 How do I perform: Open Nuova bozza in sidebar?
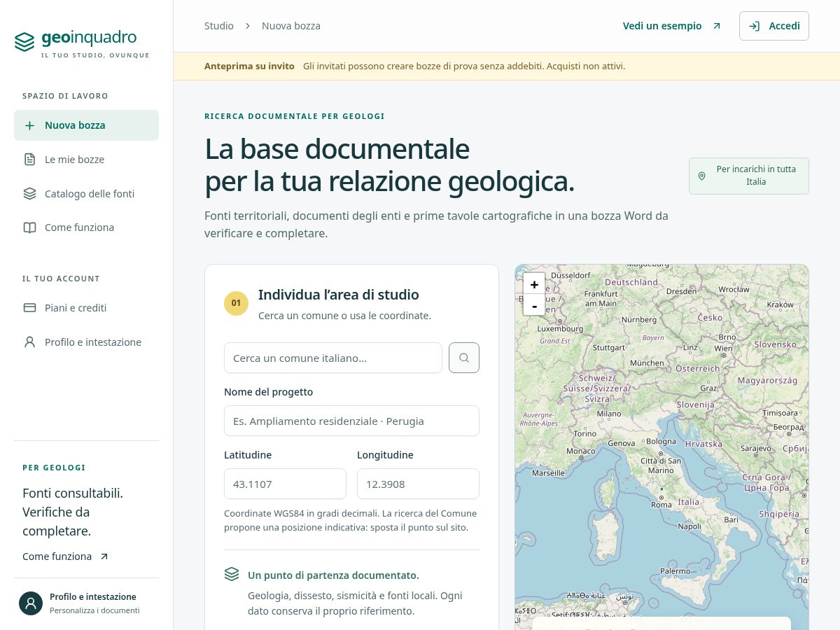[x=86, y=125]
